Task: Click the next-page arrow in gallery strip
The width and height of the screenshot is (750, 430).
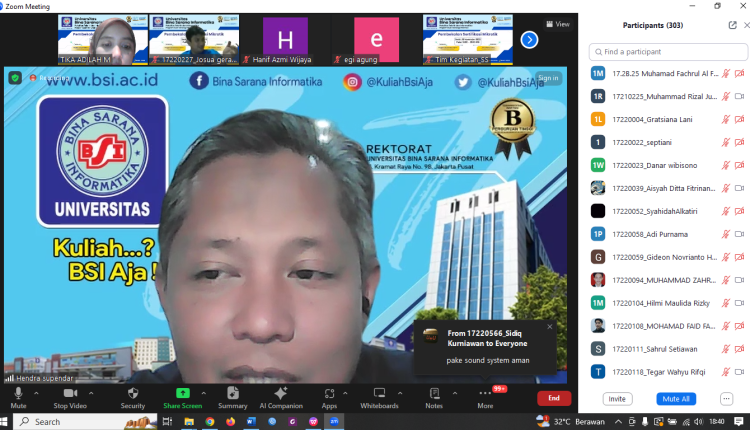Action: click(529, 40)
